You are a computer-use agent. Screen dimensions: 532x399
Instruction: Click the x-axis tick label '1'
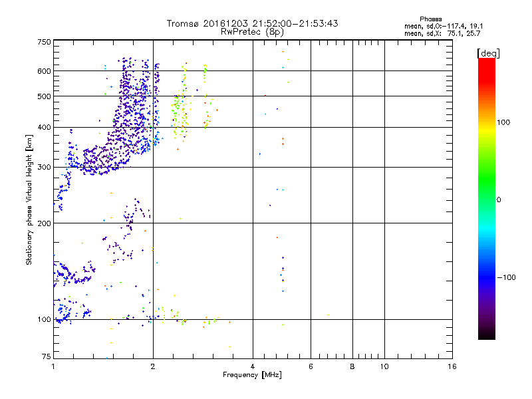tap(53, 366)
